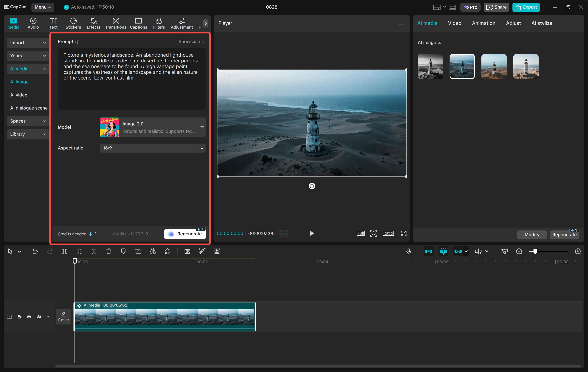Click the Mirror icon in the timeline toolbar

(x=152, y=251)
